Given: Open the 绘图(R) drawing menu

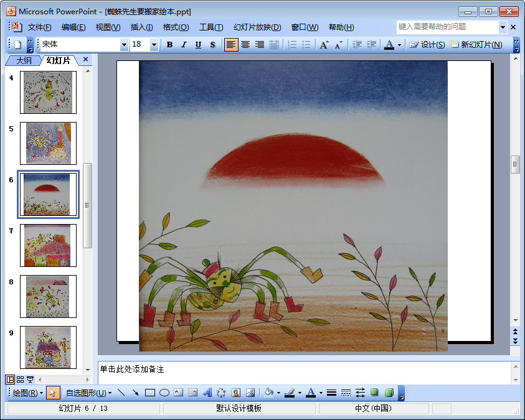Looking at the screenshot, I should coord(28,393).
